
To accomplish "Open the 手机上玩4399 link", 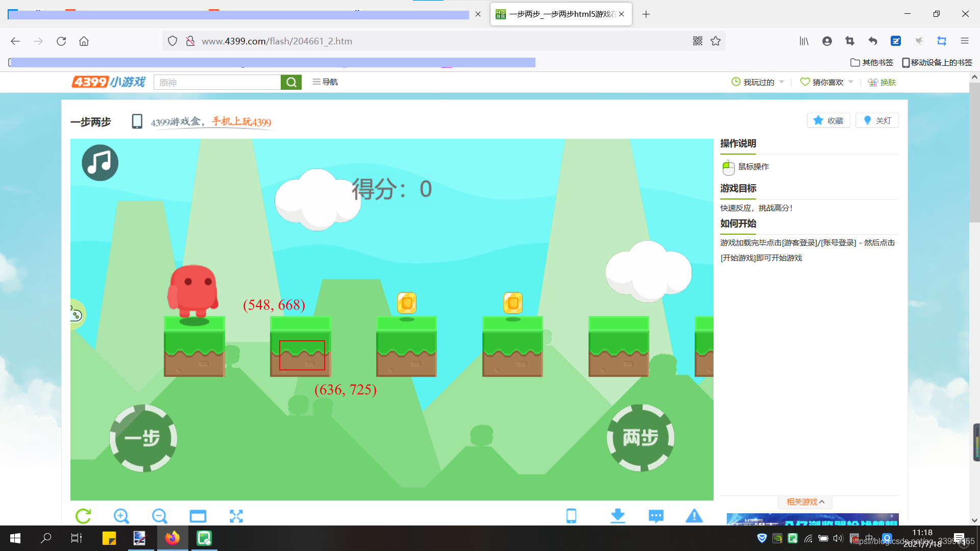I will pos(241,121).
